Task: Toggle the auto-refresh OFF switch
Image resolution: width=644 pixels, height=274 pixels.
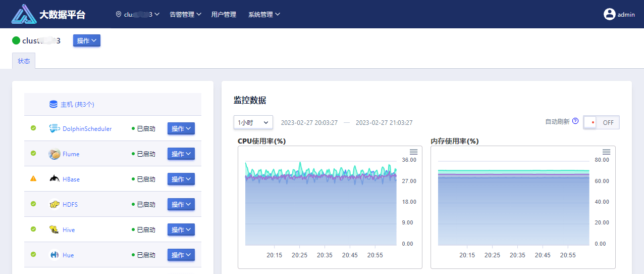Action: pos(601,122)
